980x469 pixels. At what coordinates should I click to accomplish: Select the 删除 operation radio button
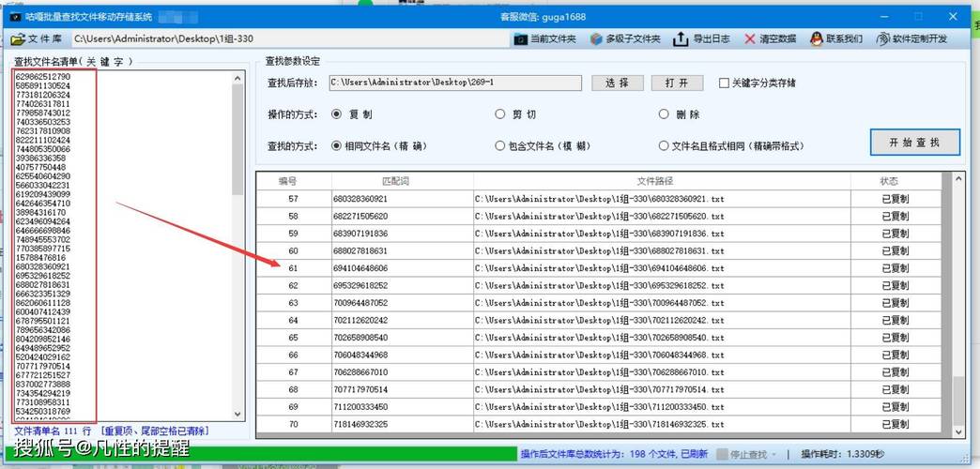point(664,114)
